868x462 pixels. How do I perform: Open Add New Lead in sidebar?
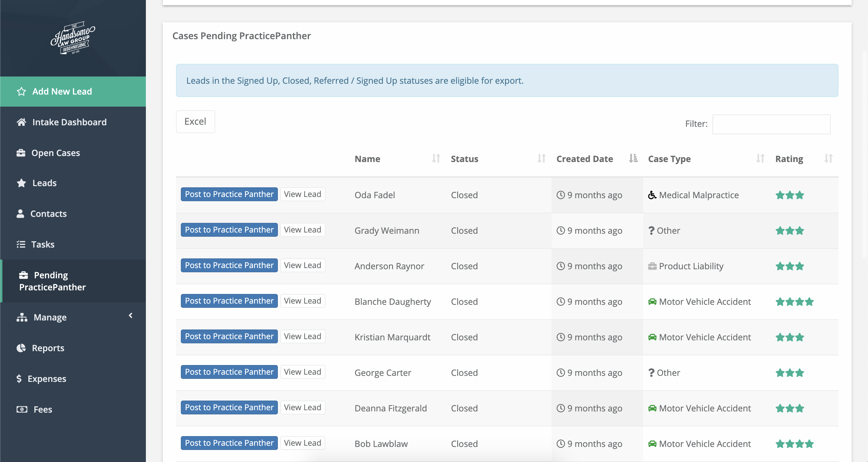click(x=73, y=92)
